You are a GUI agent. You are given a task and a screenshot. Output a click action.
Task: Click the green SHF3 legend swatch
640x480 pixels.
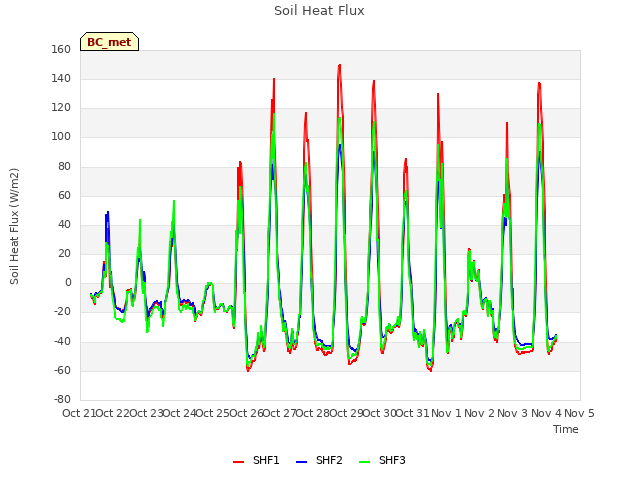point(364,462)
